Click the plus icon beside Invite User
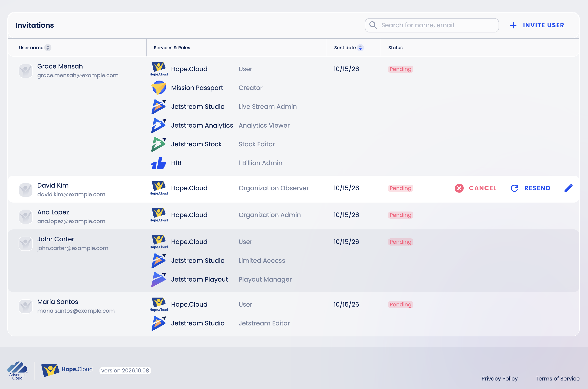Screen dimensions: 588x389 click(x=513, y=25)
